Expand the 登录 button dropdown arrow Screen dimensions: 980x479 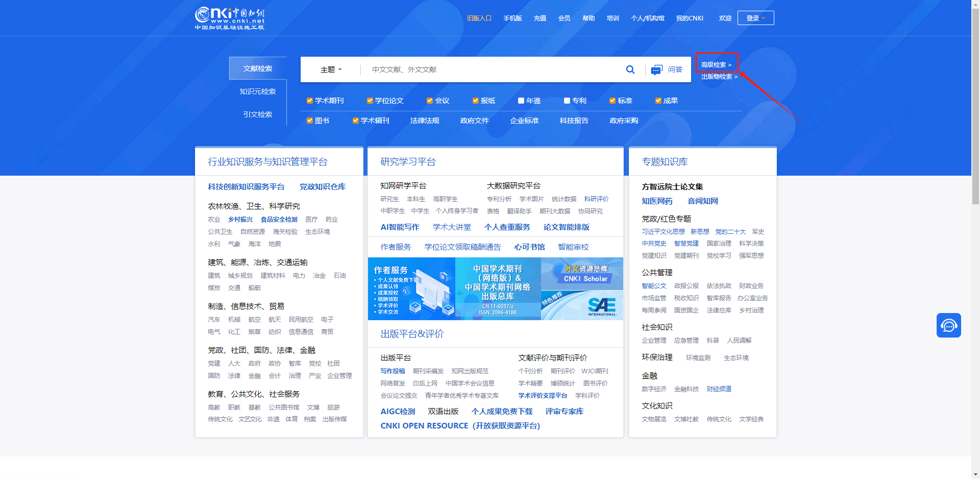[763, 17]
